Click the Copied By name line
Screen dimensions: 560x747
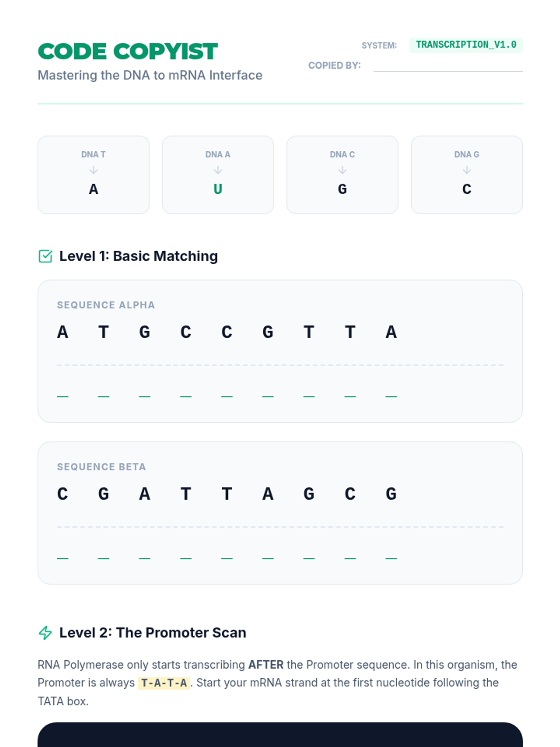pyautogui.click(x=448, y=66)
